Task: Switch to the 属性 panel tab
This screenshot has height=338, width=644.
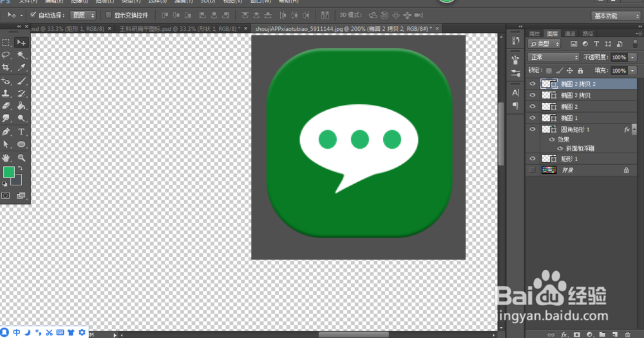Action: (535, 33)
